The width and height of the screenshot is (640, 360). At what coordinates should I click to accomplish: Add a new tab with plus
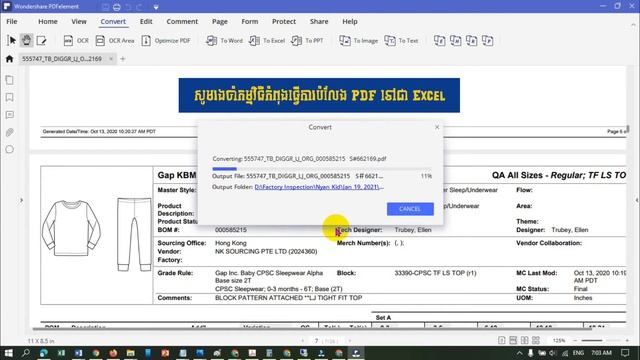pos(122,59)
